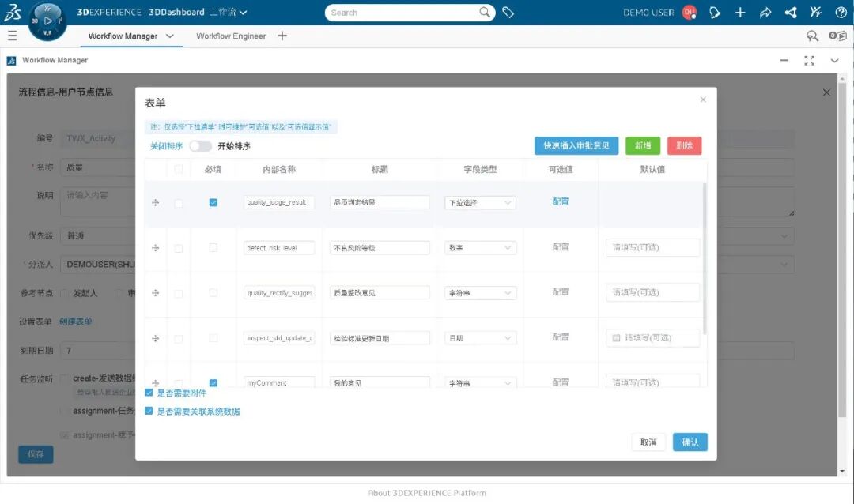Viewport: 854px width, 504px height.
Task: Expand the Workflow Manager tab chevron
Action: 170,36
